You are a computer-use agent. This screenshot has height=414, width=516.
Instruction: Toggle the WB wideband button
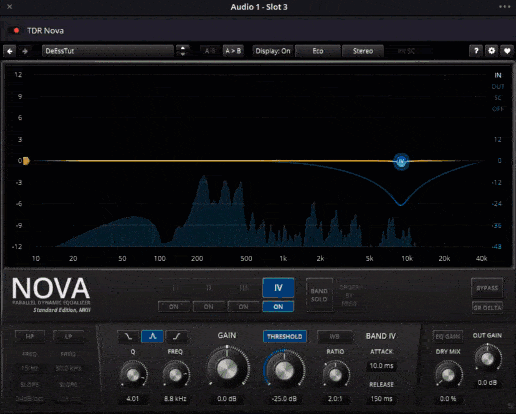tap(334, 336)
